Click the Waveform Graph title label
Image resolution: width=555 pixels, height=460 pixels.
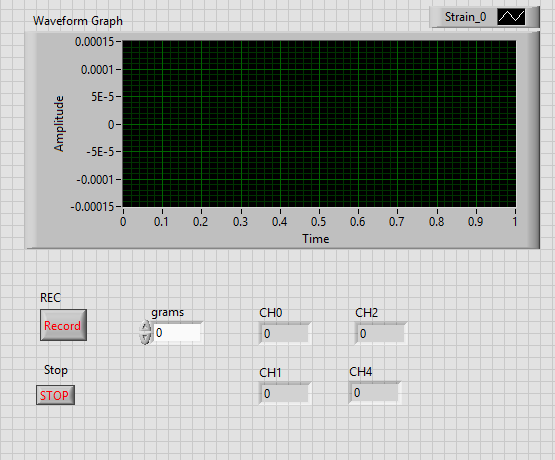coord(78,21)
